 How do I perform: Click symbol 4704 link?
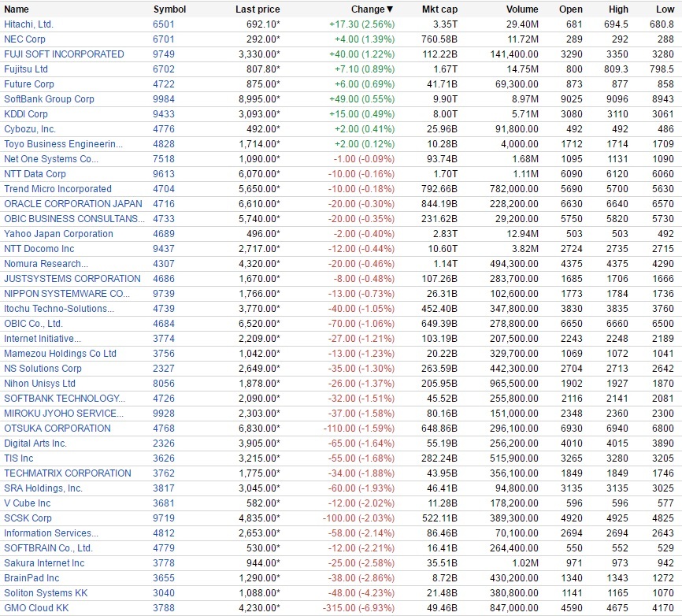click(x=164, y=189)
